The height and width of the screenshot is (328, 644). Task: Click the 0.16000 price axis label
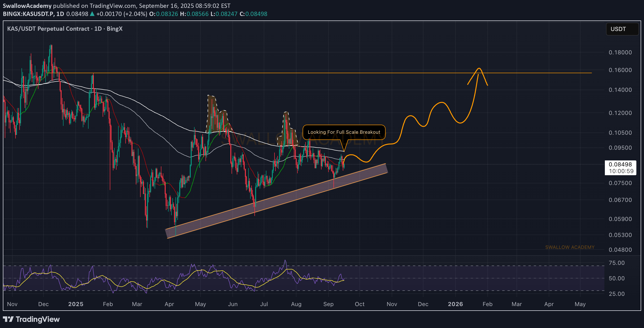click(620, 70)
